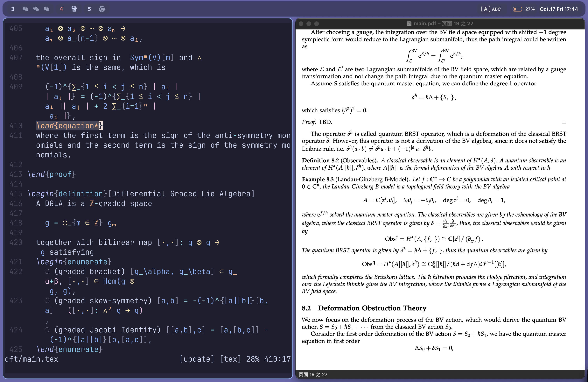
Task: Click the page 19 of 27 footer indicator
Action: tap(313, 374)
